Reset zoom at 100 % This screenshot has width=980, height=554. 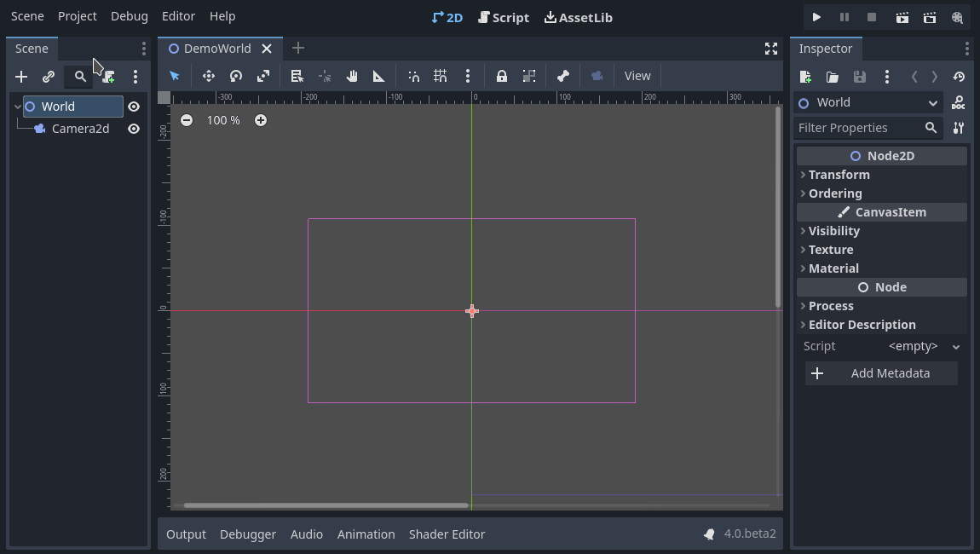click(x=223, y=120)
